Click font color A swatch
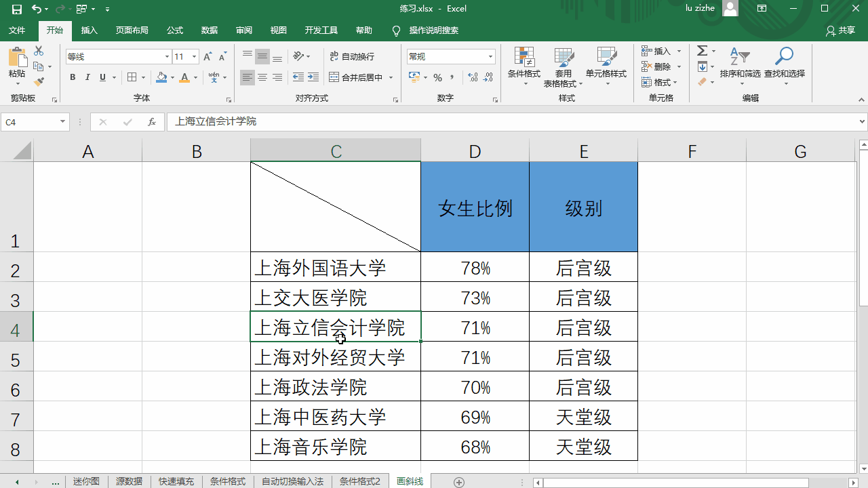This screenshot has width=868, height=488. click(185, 77)
